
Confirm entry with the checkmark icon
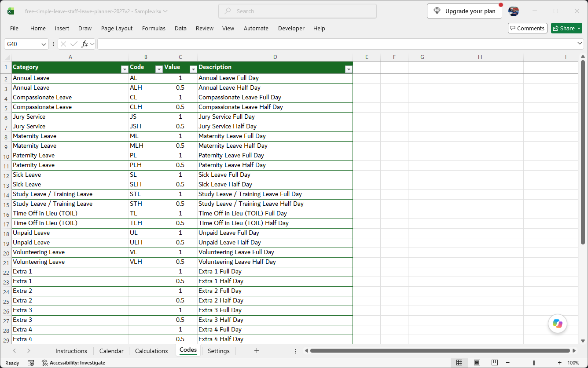(74, 44)
